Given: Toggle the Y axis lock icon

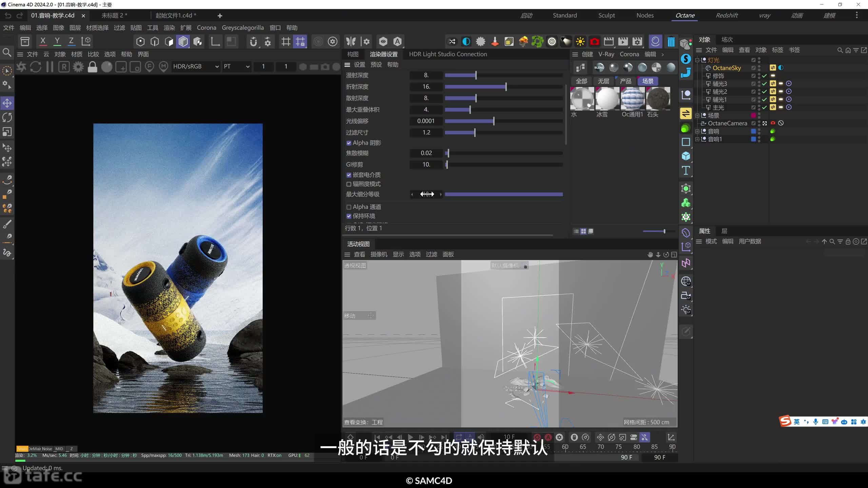Looking at the screenshot, I should pyautogui.click(x=57, y=41).
